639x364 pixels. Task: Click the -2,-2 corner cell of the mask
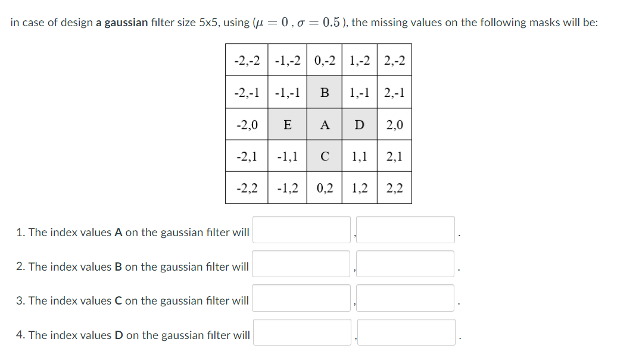pyautogui.click(x=246, y=60)
